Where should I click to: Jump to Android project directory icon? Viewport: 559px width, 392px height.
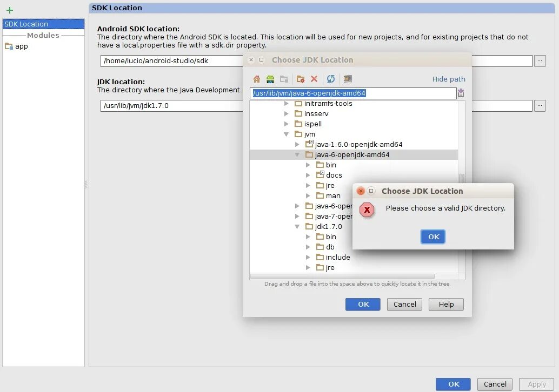coord(270,79)
